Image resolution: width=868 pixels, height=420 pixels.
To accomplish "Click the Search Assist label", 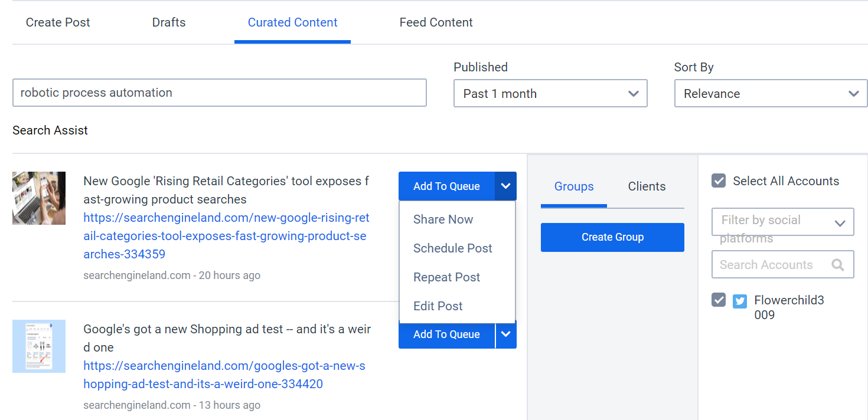I will (50, 130).
